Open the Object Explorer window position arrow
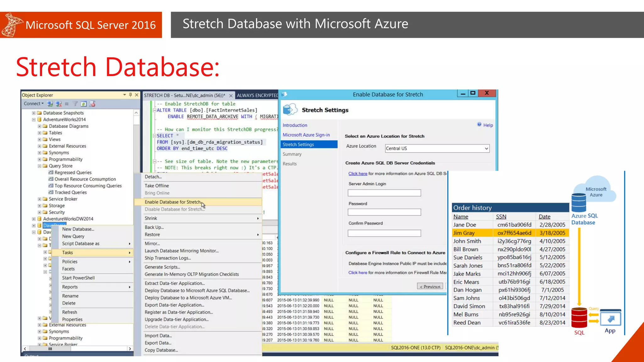The width and height of the screenshot is (644, 362). click(125, 95)
